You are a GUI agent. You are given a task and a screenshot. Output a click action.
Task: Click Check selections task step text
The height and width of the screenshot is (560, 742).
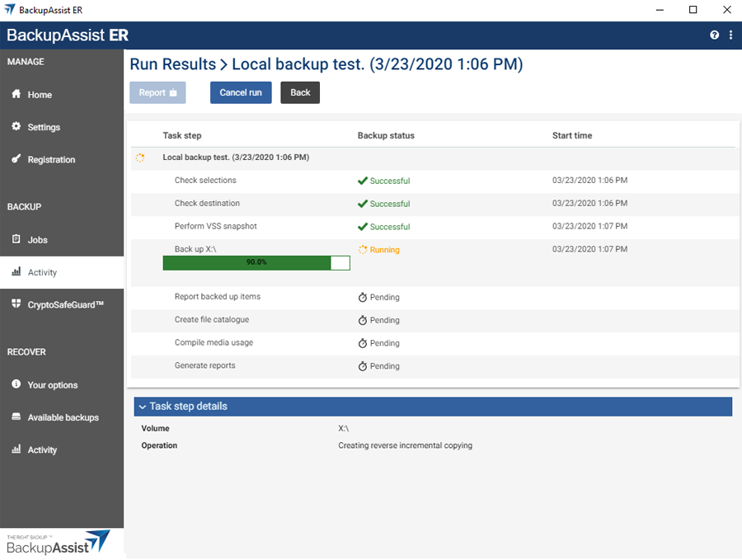tap(205, 180)
